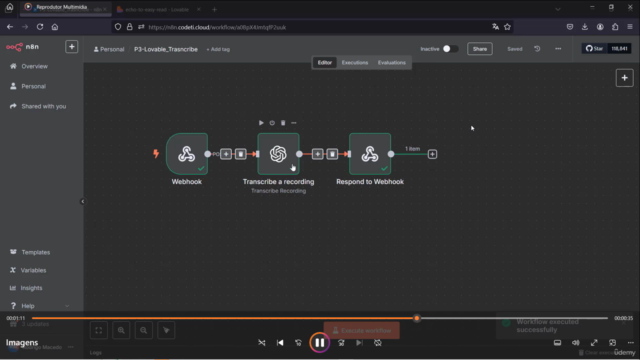Switch to the Editor tab
Screen dimensions: 640x360
click(324, 62)
